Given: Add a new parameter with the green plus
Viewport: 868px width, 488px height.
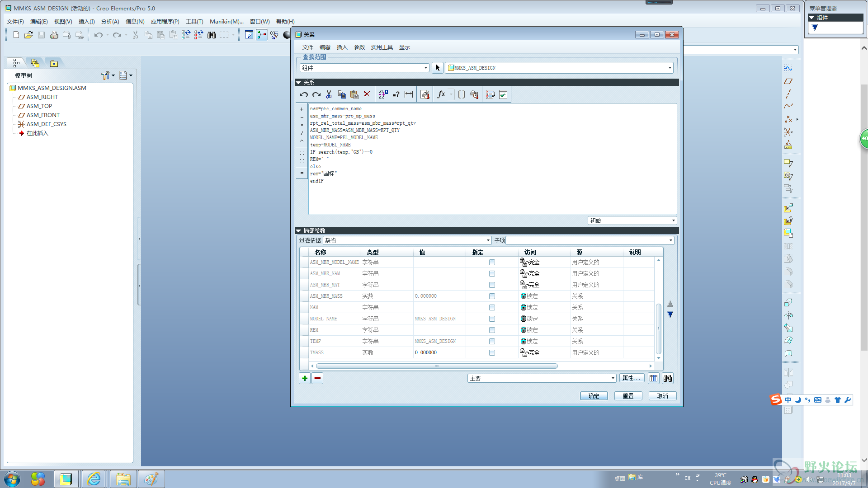Looking at the screenshot, I should pyautogui.click(x=305, y=378).
